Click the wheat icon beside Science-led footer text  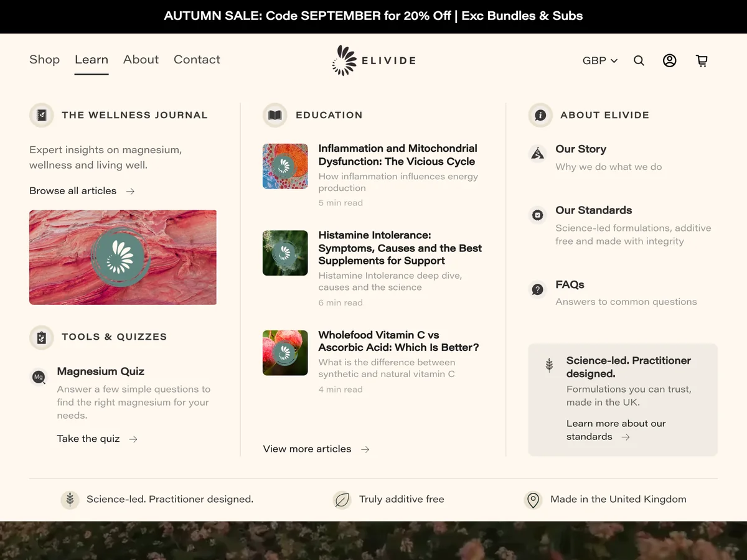pyautogui.click(x=70, y=500)
